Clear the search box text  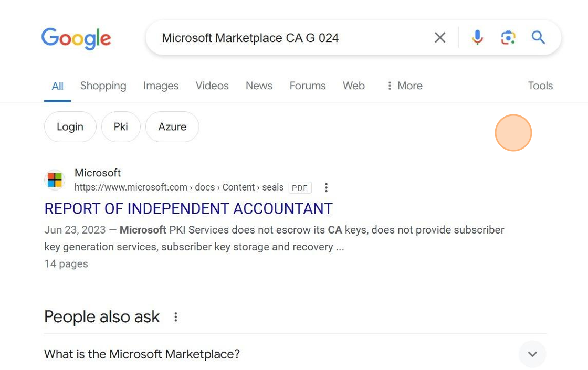(x=440, y=38)
